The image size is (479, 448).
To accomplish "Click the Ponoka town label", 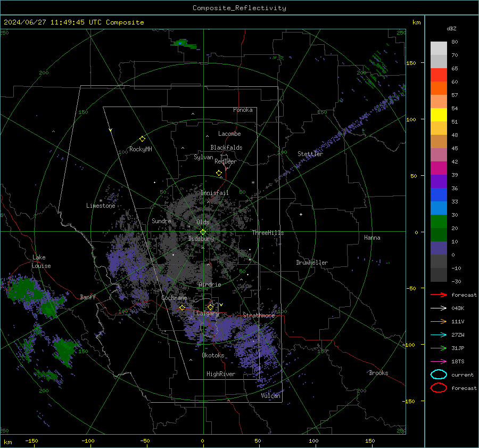I will coord(243,110).
